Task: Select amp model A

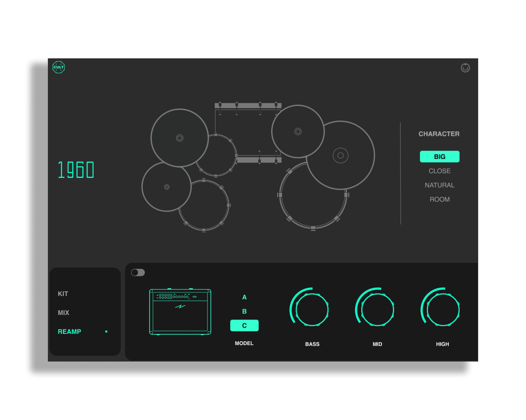Action: click(x=244, y=297)
